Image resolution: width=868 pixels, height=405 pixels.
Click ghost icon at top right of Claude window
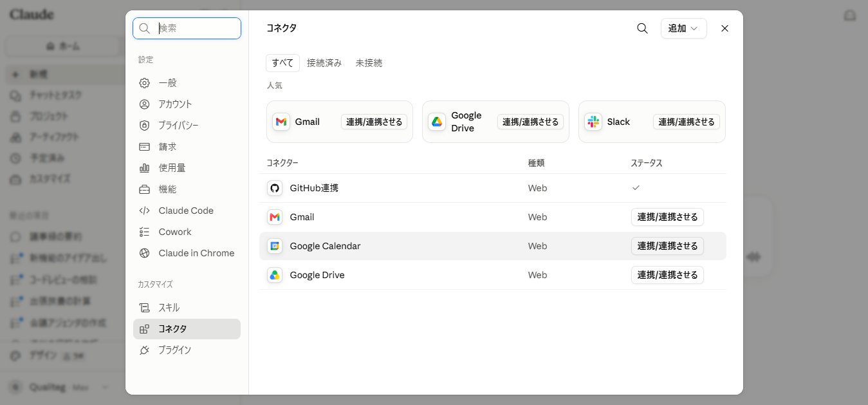(850, 15)
